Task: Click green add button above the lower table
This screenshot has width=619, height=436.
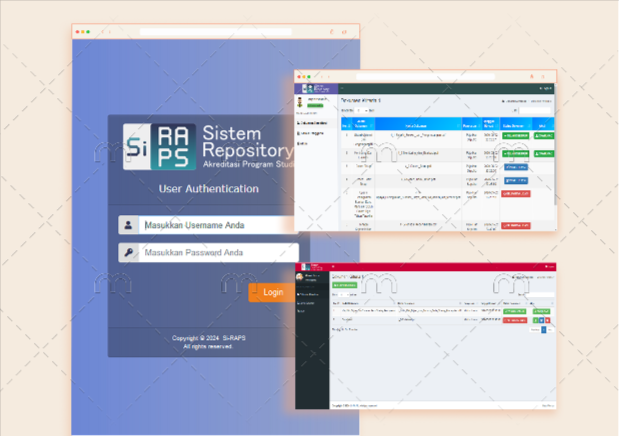Action: coord(345,285)
